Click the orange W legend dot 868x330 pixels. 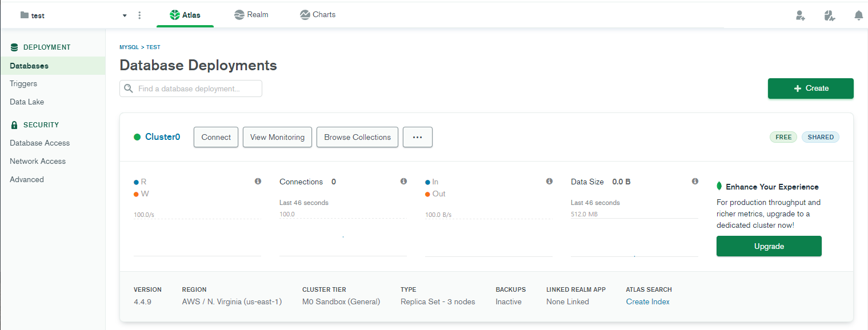pyautogui.click(x=136, y=194)
